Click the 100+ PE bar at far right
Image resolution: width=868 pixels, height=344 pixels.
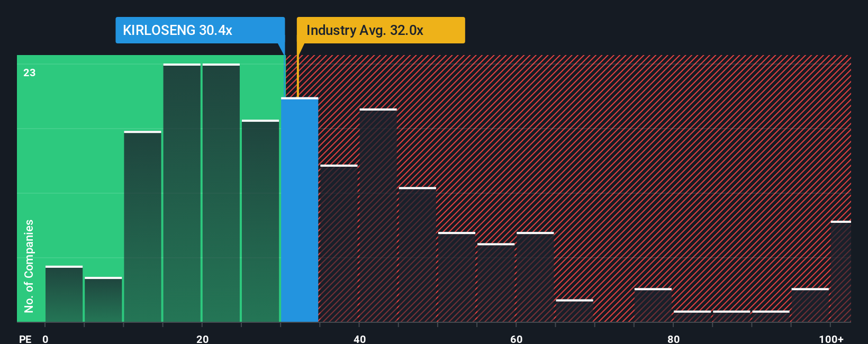(841, 271)
